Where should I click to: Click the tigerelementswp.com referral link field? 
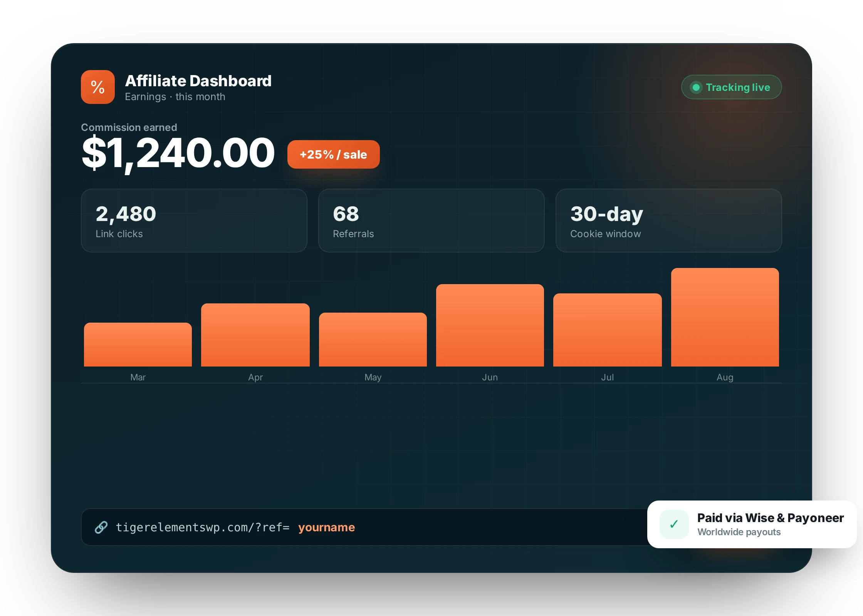coord(364,527)
